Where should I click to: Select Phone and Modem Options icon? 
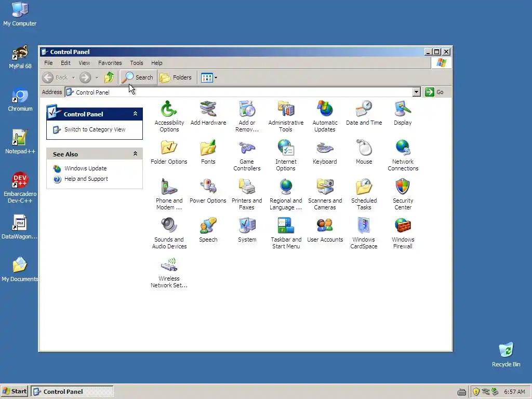tap(169, 194)
